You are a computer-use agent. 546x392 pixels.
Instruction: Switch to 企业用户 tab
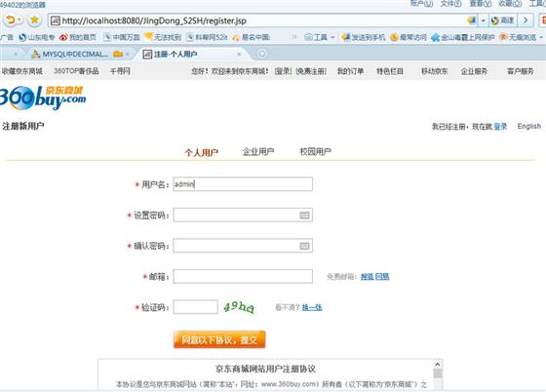pyautogui.click(x=258, y=152)
